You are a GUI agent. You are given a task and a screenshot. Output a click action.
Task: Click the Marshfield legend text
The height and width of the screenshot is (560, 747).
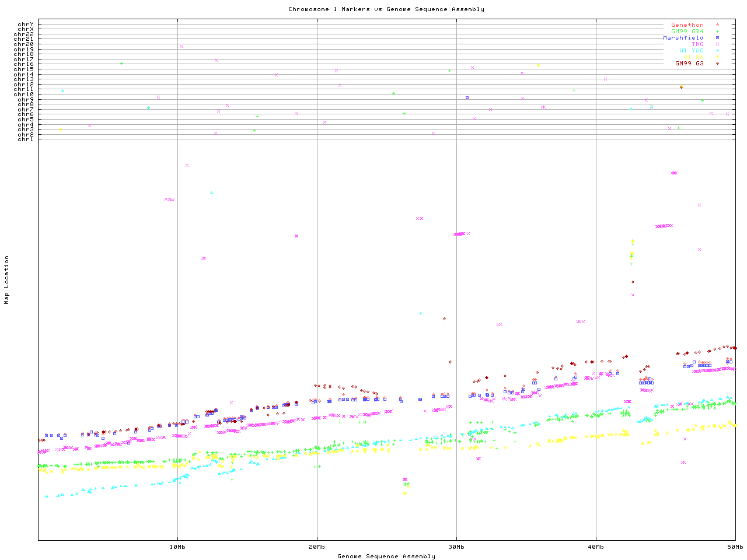click(683, 38)
